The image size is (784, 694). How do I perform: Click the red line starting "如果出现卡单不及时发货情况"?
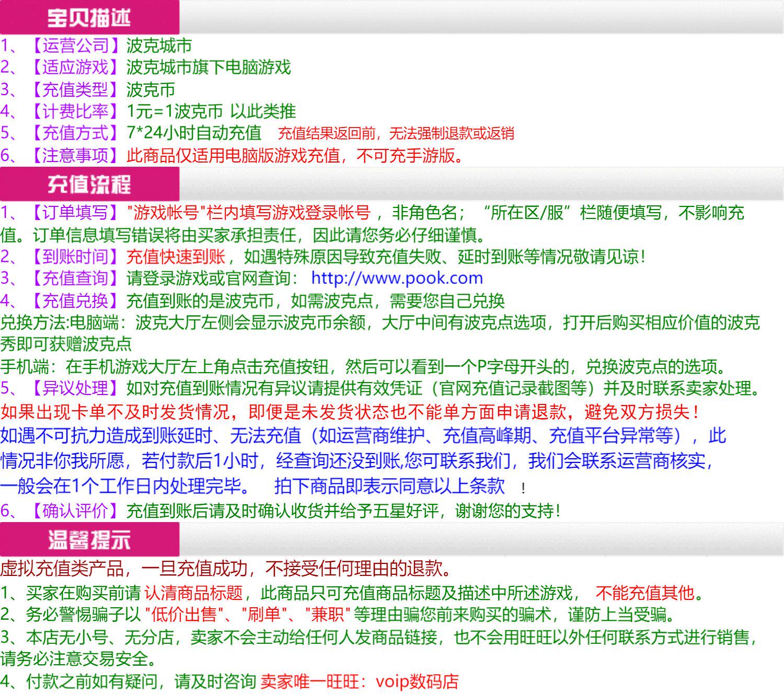pos(350,412)
